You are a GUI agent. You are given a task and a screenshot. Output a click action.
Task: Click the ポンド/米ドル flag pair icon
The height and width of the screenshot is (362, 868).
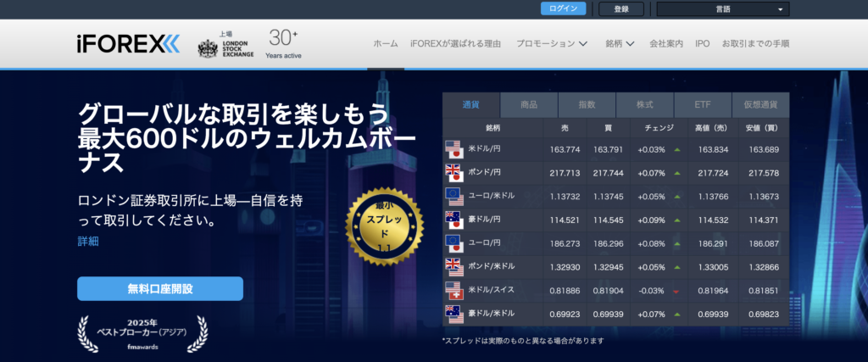coord(454,267)
